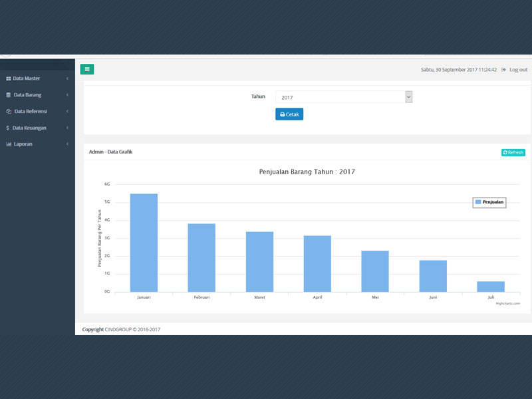Click the Data Master grid icon
The width and height of the screenshot is (532, 399).
pos(9,78)
